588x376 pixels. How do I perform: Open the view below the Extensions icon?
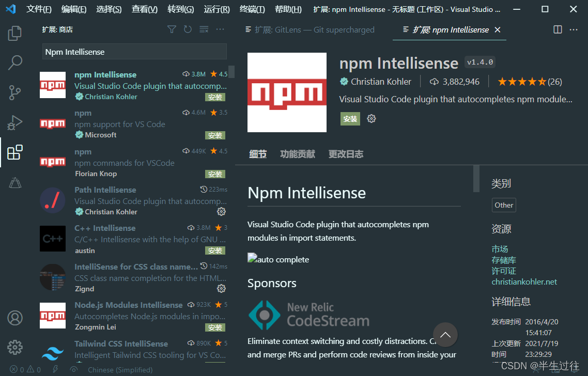point(14,182)
